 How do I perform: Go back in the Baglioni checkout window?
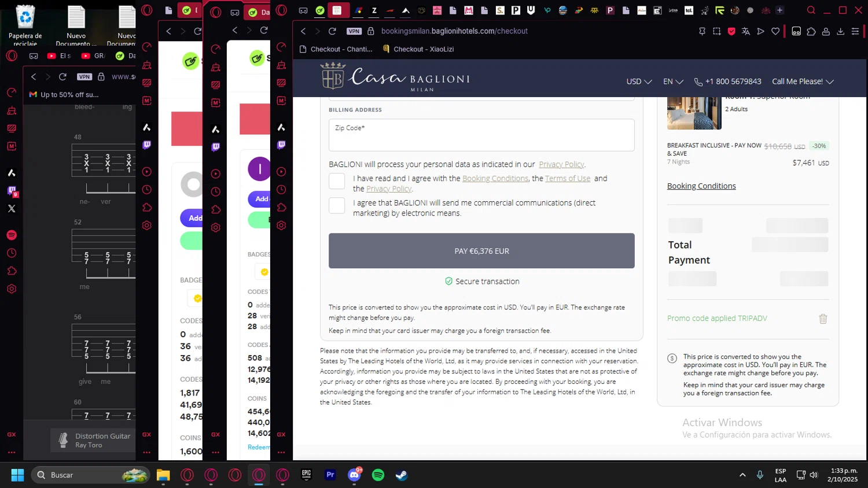point(303,31)
